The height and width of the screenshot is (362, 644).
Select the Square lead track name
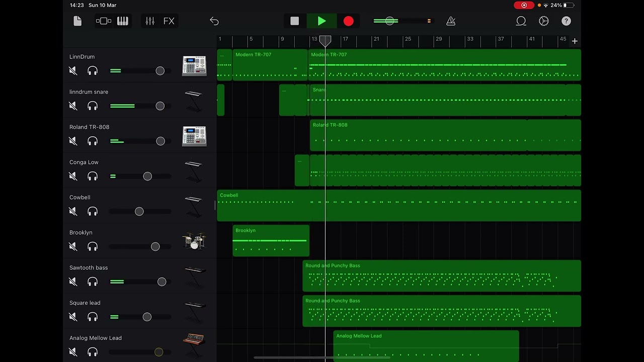coord(85,303)
